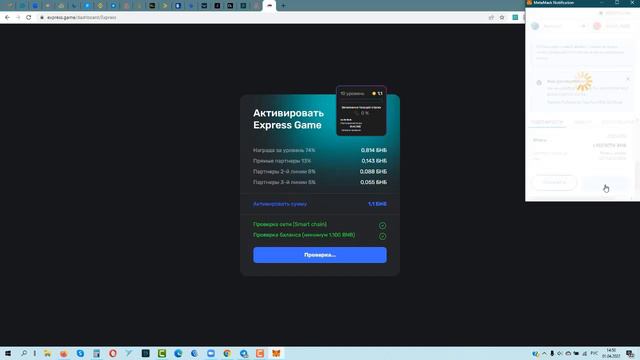Open a new browser tab with plus

pyautogui.click(x=283, y=6)
